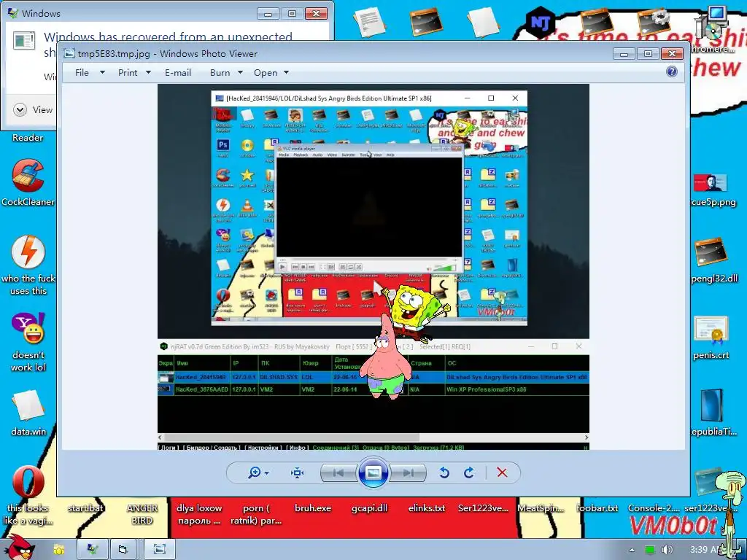Delete the photo with the red X
Image resolution: width=747 pixels, height=560 pixels.
(x=502, y=472)
